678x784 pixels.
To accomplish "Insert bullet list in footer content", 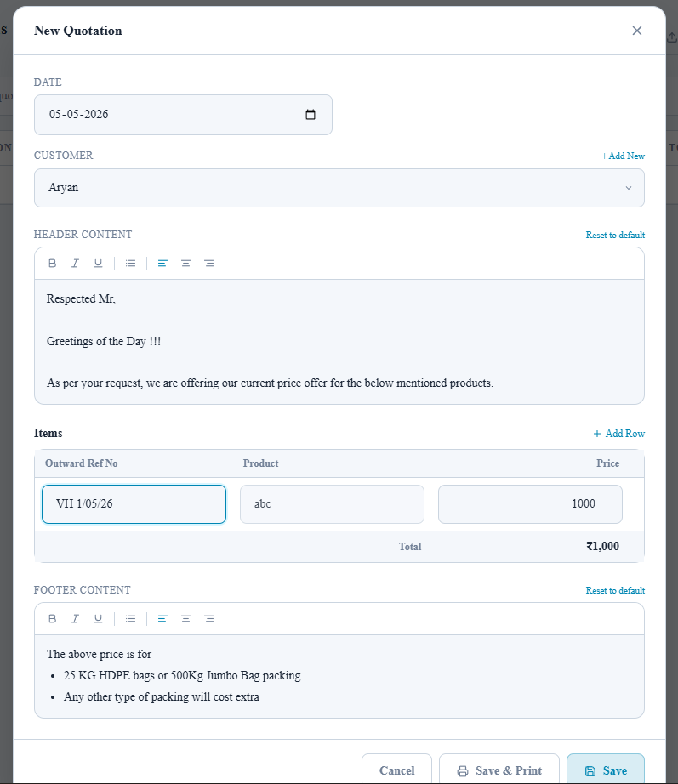I will click(131, 618).
